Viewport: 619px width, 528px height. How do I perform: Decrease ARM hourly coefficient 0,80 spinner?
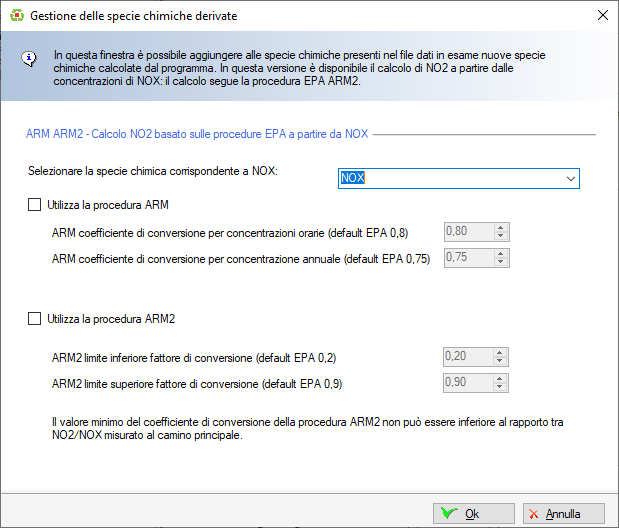[x=501, y=236]
